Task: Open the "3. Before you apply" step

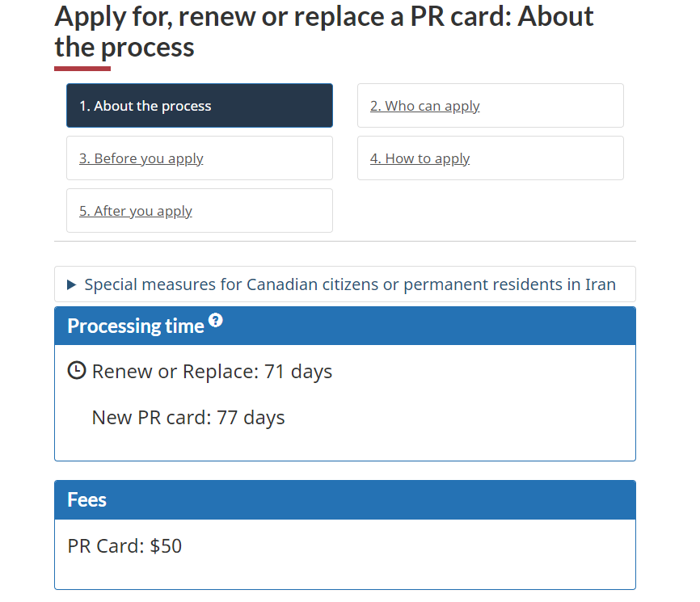Action: (x=141, y=158)
